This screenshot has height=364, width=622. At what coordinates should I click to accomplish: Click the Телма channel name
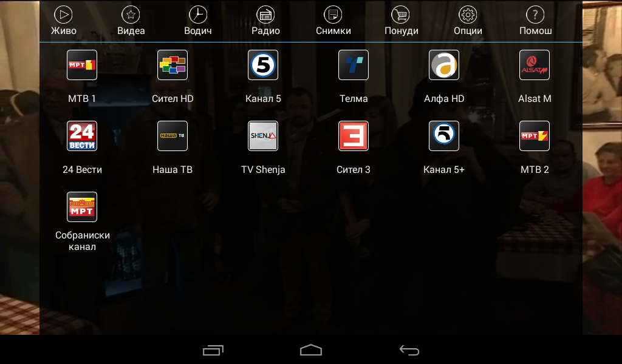(x=354, y=99)
